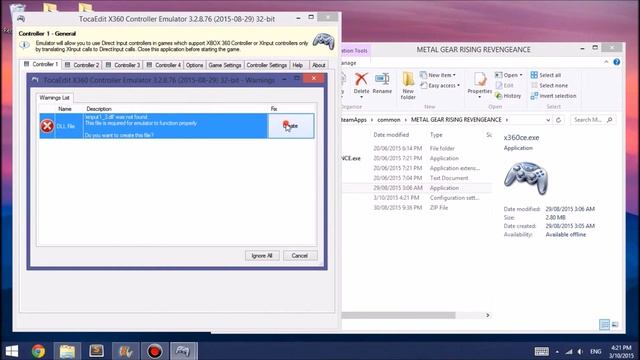This screenshot has width=640, height=360.
Task: Click the info icon beside the emulator description
Action: [x=24, y=45]
